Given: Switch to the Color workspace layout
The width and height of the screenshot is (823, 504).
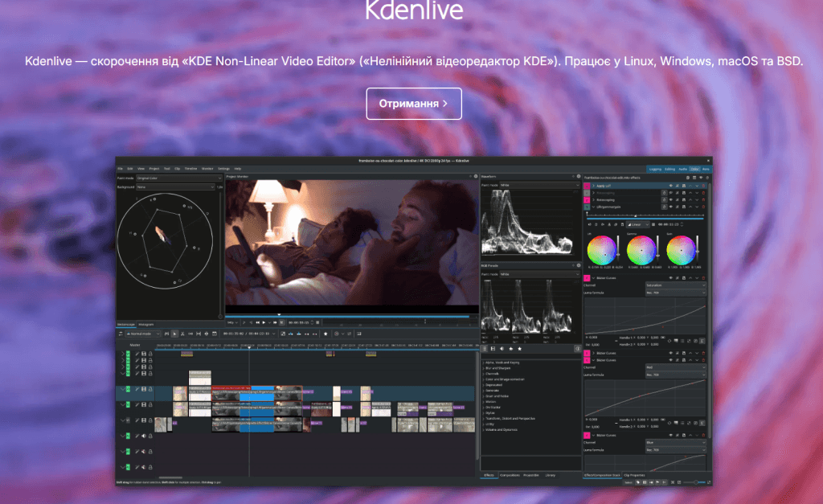Looking at the screenshot, I should [x=694, y=169].
